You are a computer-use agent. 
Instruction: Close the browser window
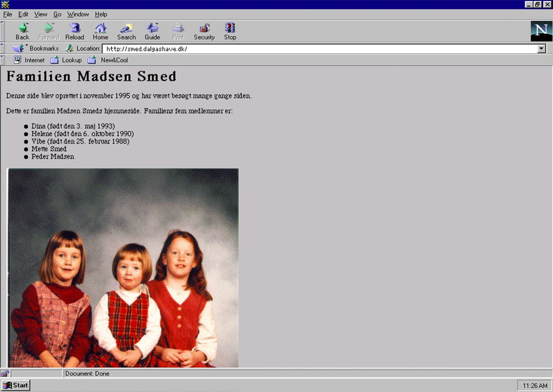547,4
